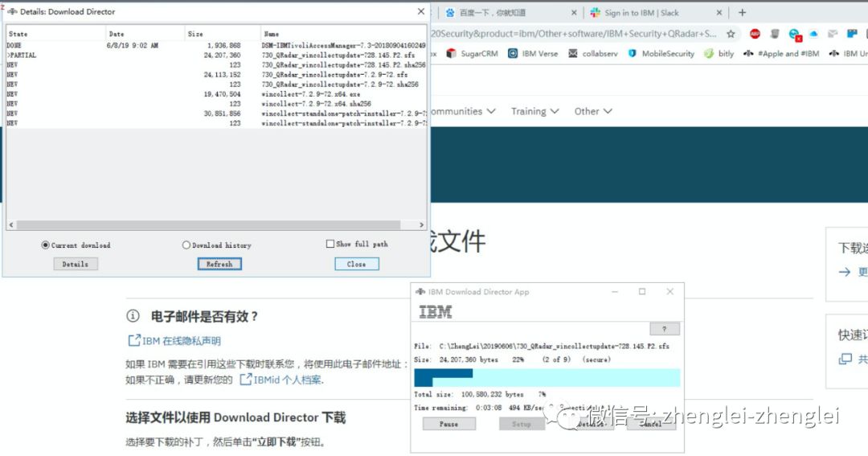The height and width of the screenshot is (456, 868).
Task: Sort by the Size column header
Action: pyautogui.click(x=222, y=34)
